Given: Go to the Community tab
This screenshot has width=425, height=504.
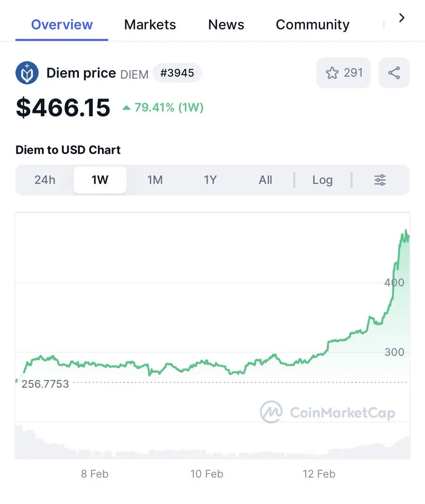Looking at the screenshot, I should (x=312, y=25).
